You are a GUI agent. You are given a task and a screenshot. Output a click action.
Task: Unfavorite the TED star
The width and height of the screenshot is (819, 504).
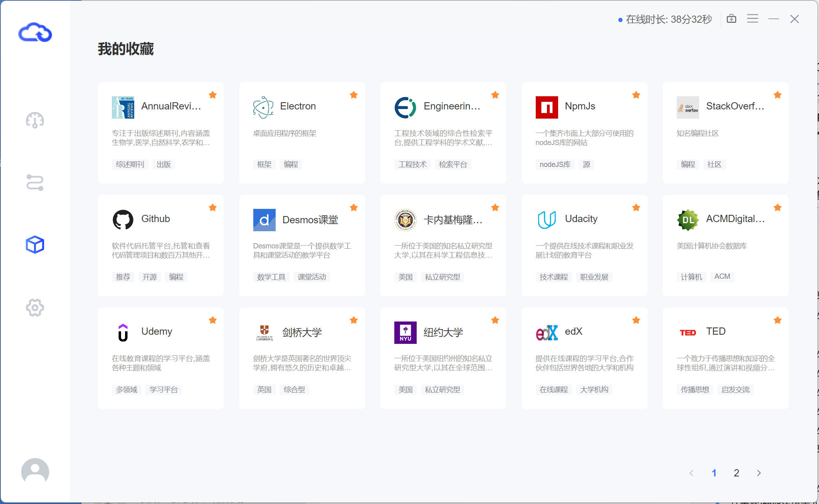click(777, 320)
